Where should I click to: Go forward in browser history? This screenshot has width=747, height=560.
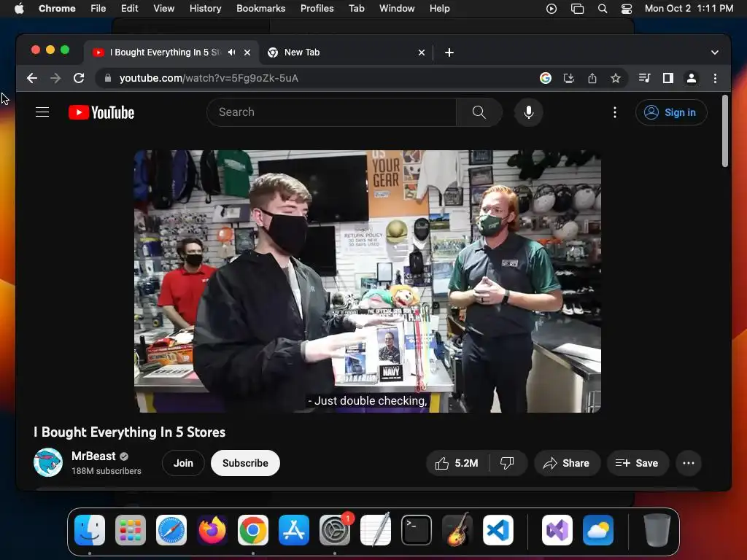click(55, 78)
